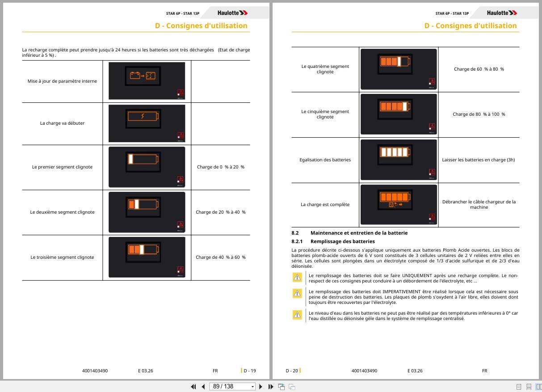Switch to single page layout

pos(519,387)
